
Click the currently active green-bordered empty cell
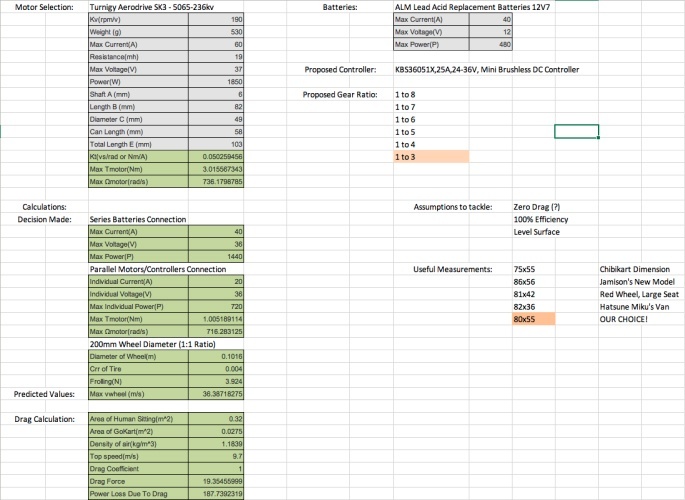576,131
